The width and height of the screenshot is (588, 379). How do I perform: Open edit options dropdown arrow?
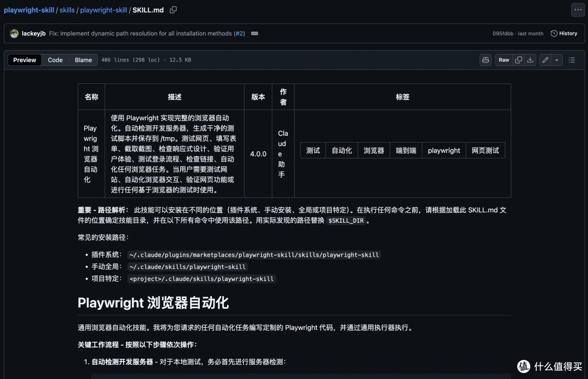pos(556,60)
